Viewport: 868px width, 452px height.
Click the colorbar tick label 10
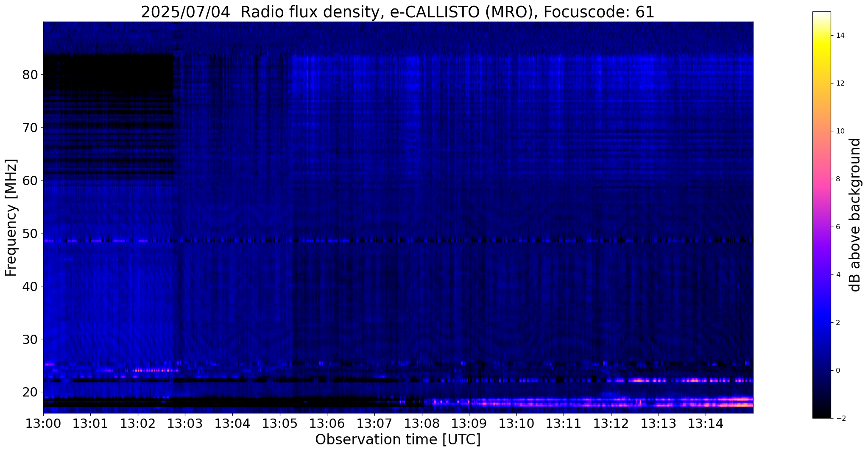click(840, 131)
